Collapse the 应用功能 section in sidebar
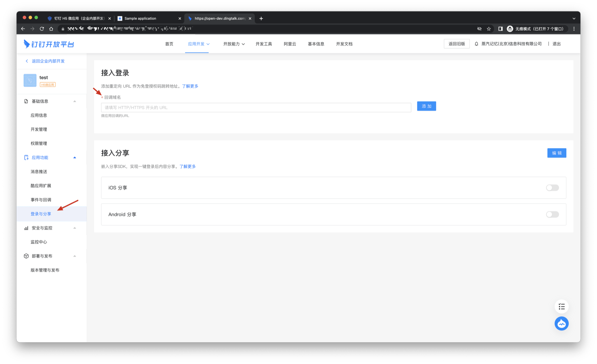 tap(74, 157)
